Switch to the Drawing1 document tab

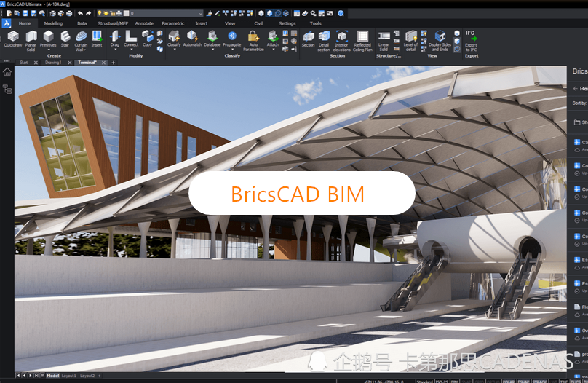[x=53, y=63]
